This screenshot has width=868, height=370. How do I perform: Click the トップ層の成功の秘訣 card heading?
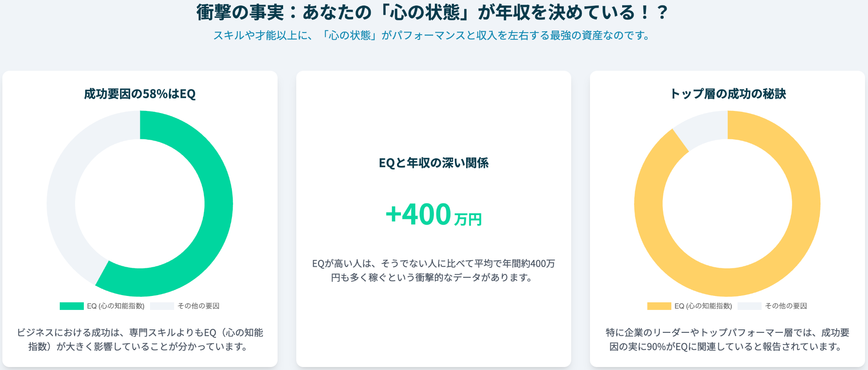click(727, 94)
